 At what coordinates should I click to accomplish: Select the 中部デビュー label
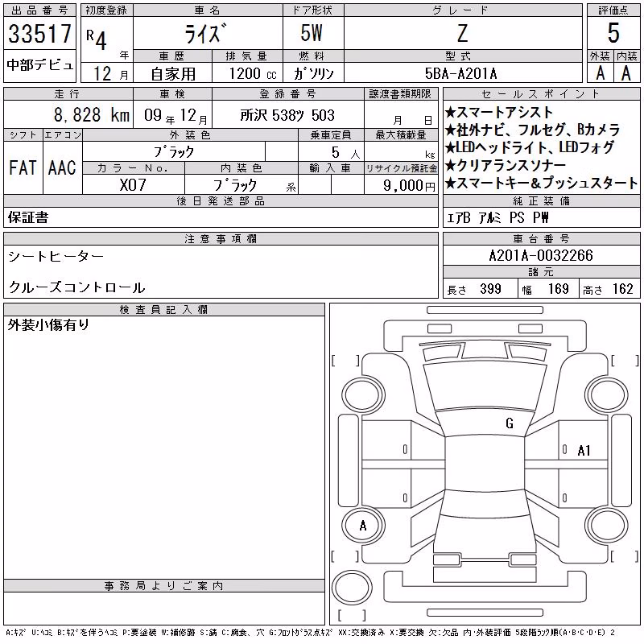(39, 65)
